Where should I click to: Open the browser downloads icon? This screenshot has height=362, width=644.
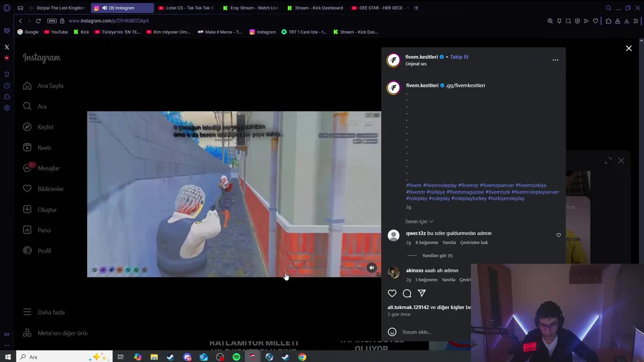pos(627,21)
